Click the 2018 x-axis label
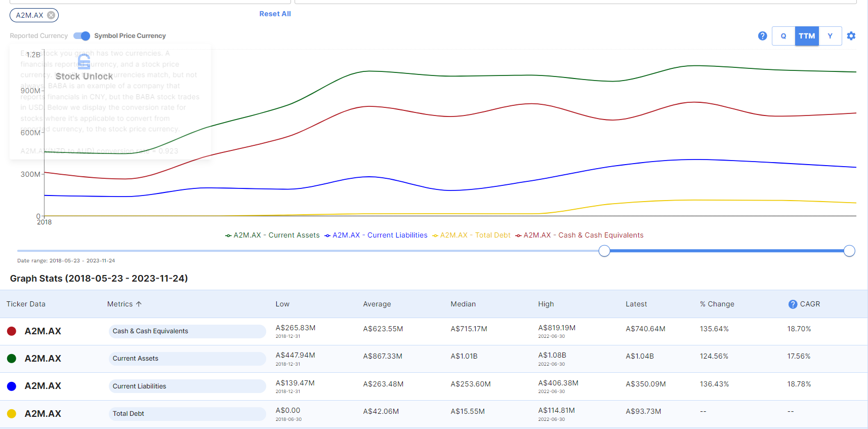Viewport: 868px width, 429px height. (44, 222)
